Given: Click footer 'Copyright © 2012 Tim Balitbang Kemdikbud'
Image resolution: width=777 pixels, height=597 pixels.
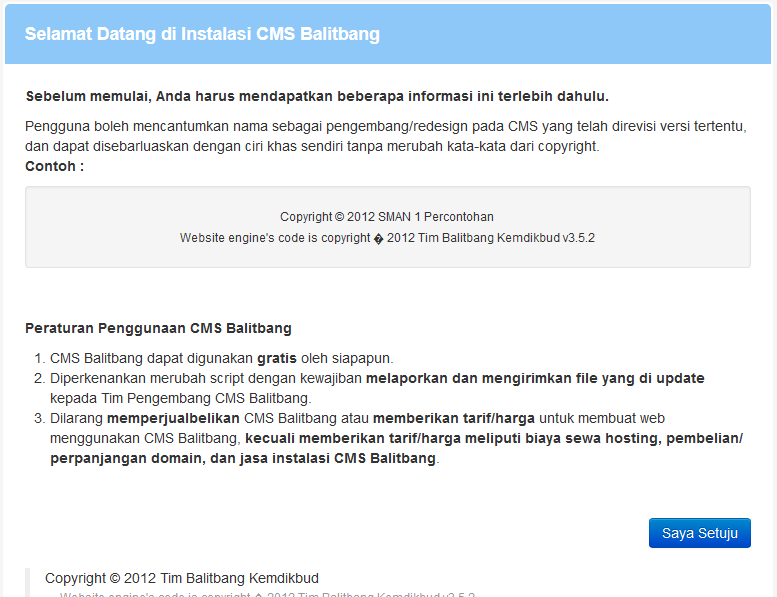Looking at the screenshot, I should 182,578.
